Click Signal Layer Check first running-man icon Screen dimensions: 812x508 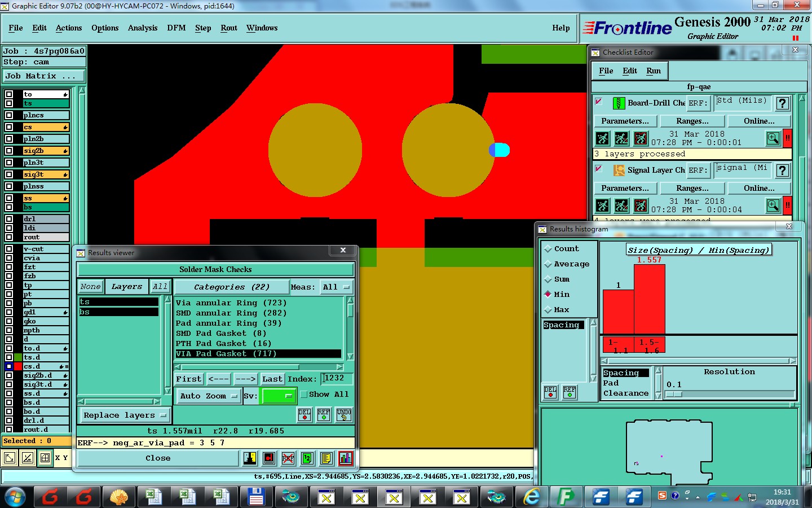[x=602, y=205]
